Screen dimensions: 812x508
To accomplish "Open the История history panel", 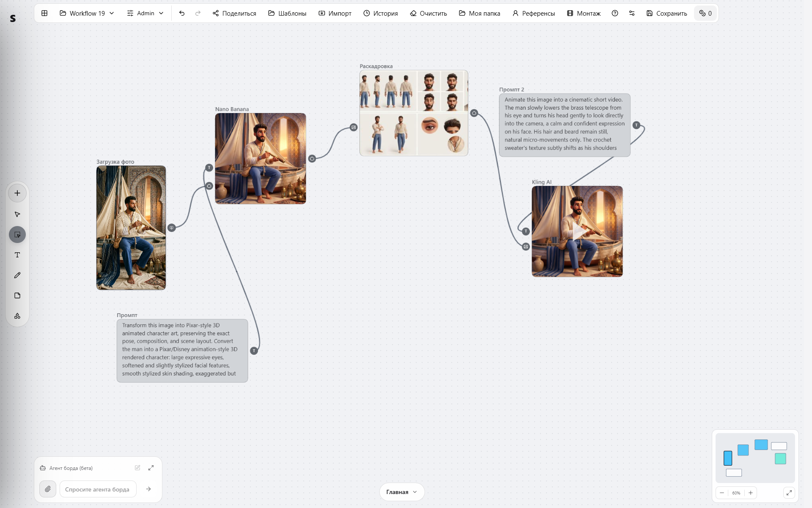I will [381, 13].
